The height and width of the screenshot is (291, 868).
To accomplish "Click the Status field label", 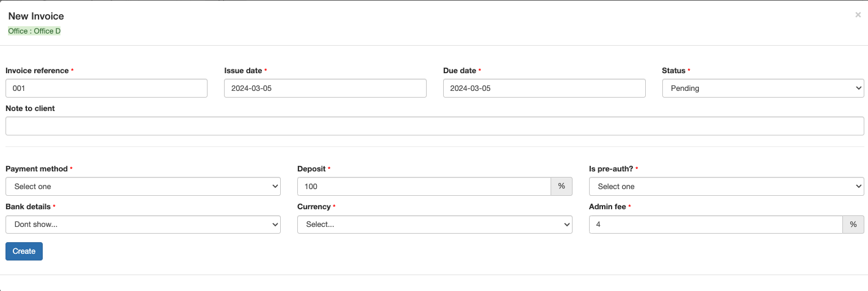I will click(x=673, y=71).
